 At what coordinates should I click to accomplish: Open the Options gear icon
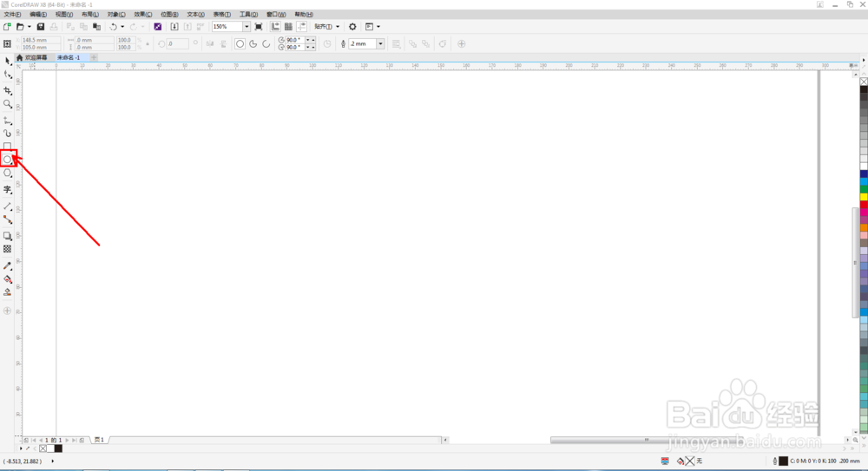[x=352, y=27]
